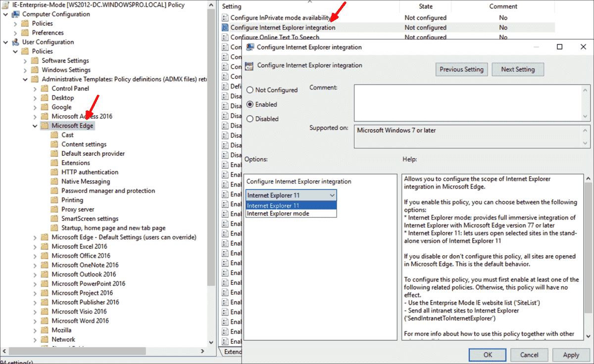
Task: Apply the policy change
Action: (x=571, y=355)
